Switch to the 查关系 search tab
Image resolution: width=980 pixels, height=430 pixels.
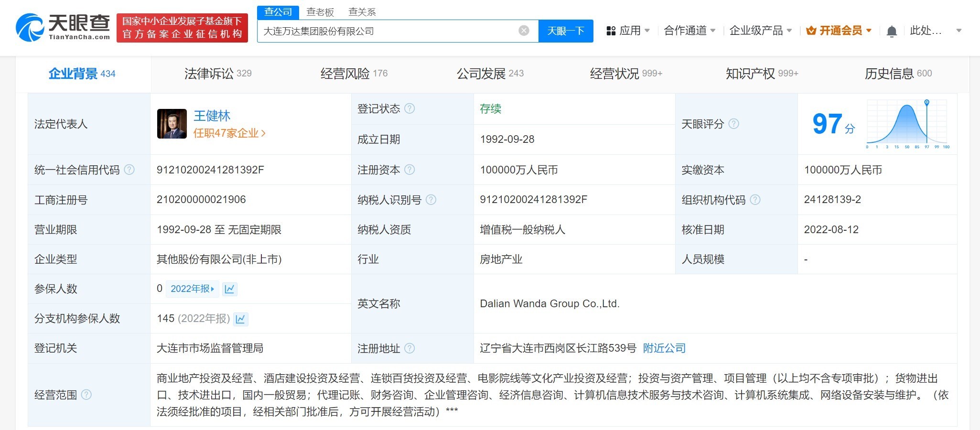[x=362, y=12]
